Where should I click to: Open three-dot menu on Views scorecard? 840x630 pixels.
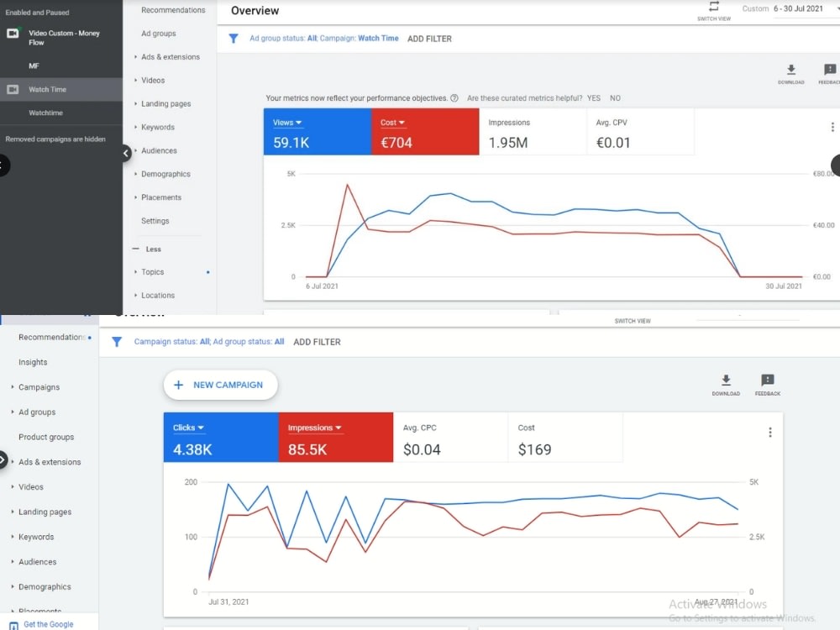pyautogui.click(x=832, y=127)
